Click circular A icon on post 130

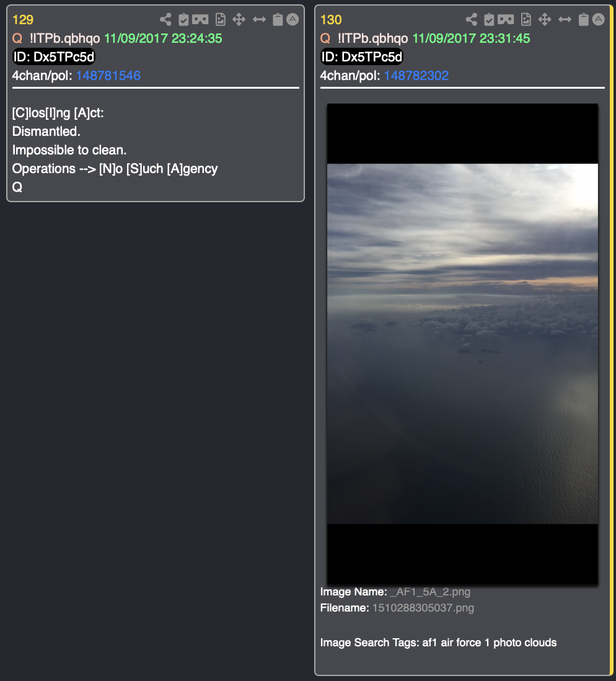pos(599,20)
